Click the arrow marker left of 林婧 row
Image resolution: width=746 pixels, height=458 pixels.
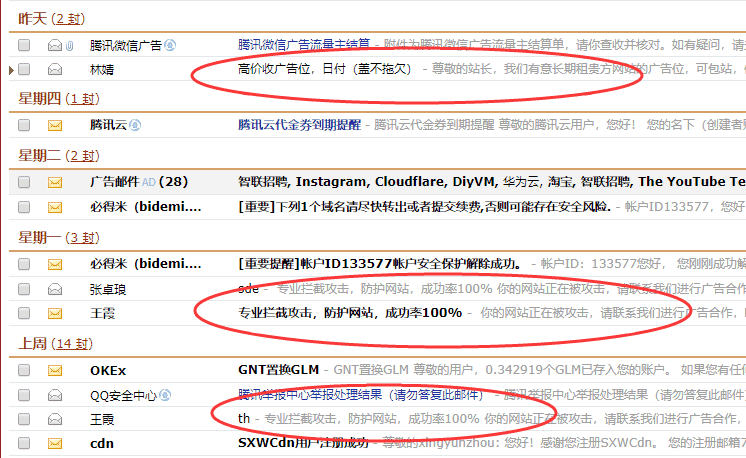coord(11,70)
